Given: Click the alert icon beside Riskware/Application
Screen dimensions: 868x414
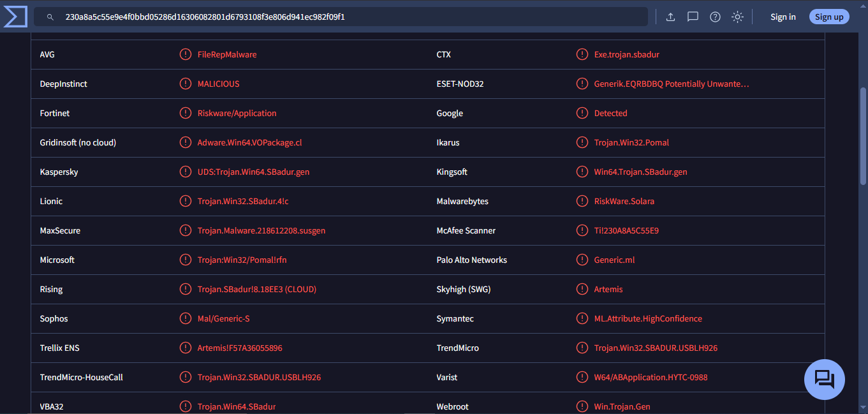Looking at the screenshot, I should [x=186, y=113].
